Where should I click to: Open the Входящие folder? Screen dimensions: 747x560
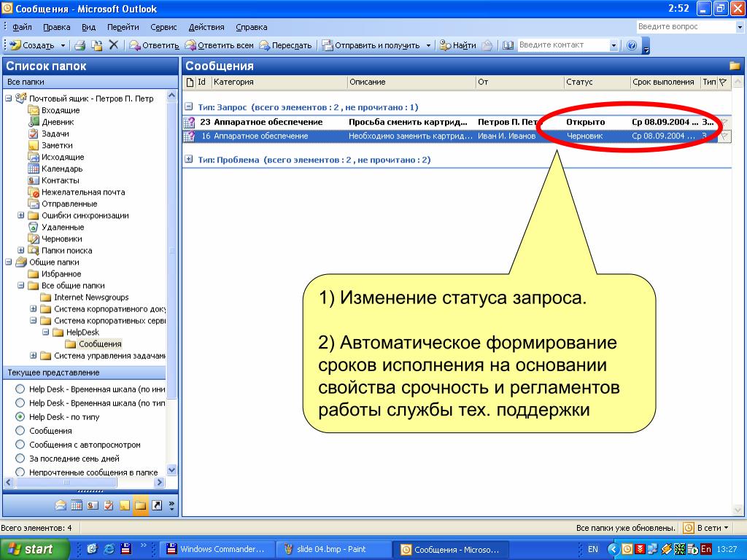pyautogui.click(x=61, y=110)
